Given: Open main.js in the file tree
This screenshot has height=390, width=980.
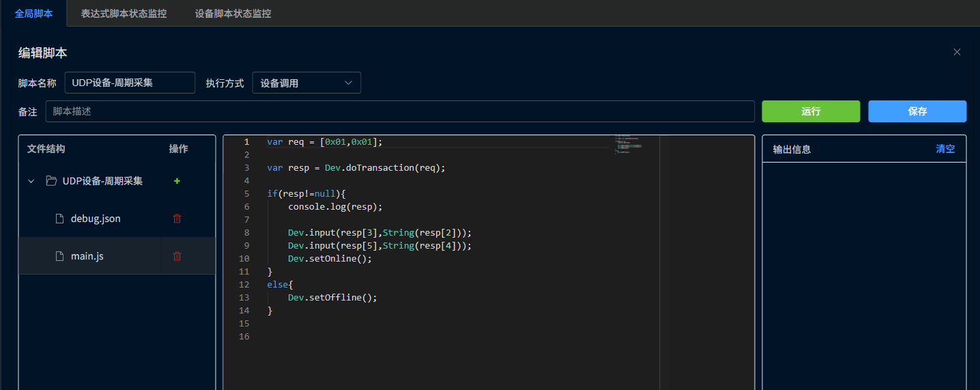Looking at the screenshot, I should pos(87,256).
